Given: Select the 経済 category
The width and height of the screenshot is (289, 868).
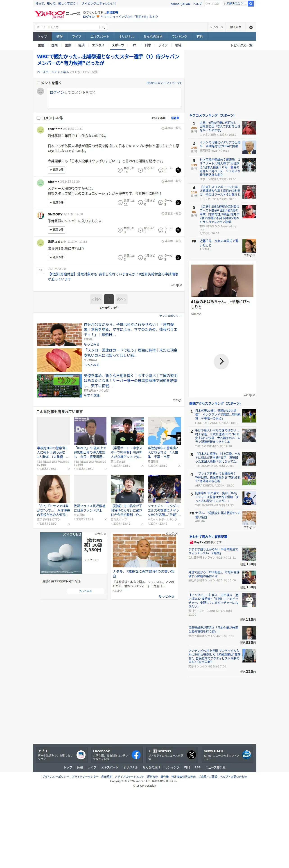Looking at the screenshot, I should [81, 46].
